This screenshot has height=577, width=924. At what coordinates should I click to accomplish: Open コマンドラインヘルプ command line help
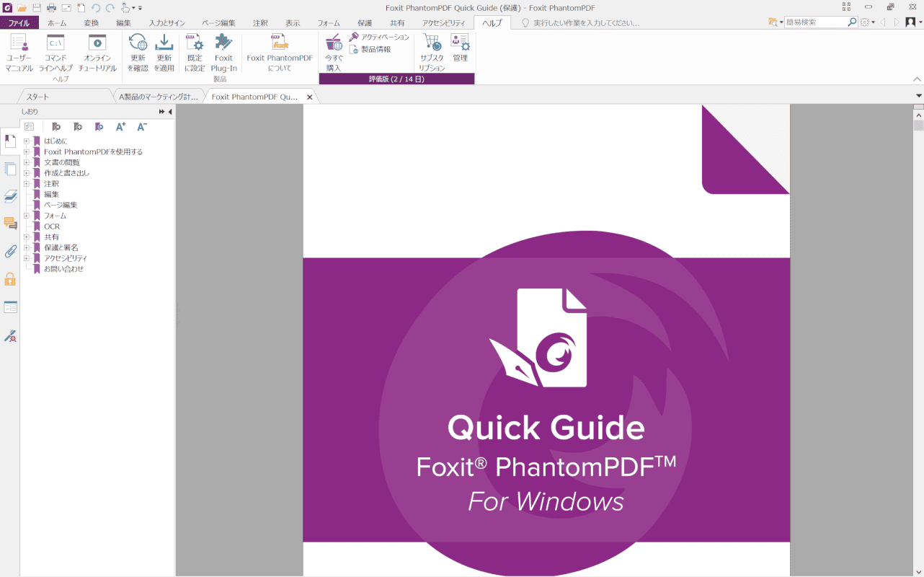coord(55,53)
